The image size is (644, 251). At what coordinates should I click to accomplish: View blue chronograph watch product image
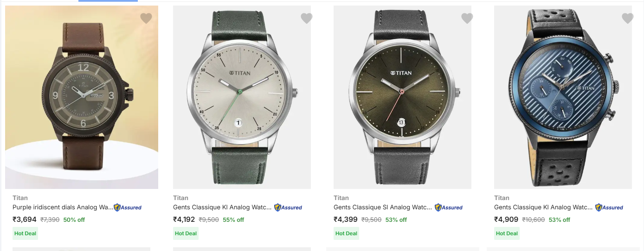563,97
